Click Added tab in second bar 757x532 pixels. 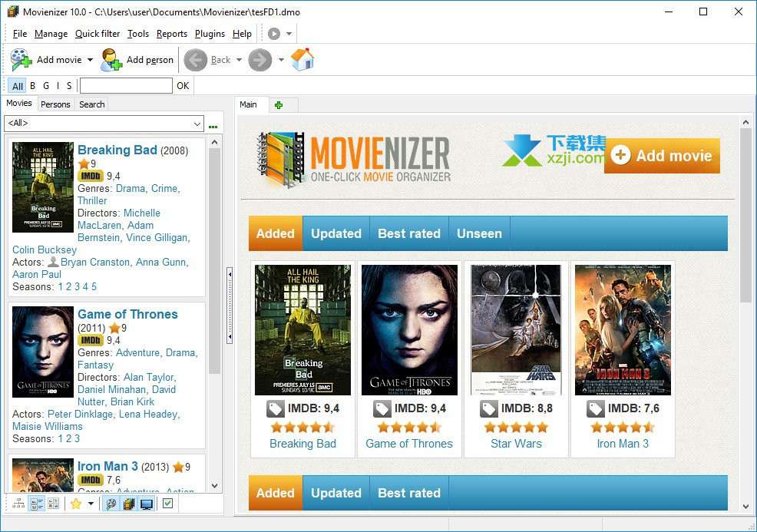[x=275, y=493]
